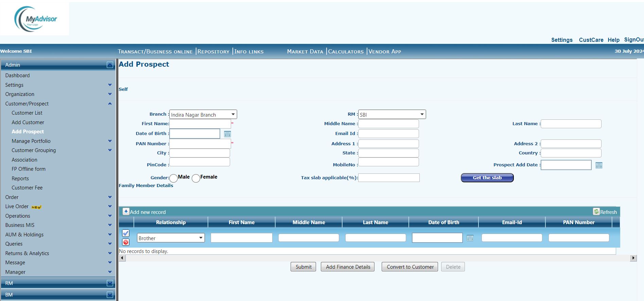Click the First Name input field
This screenshot has width=644, height=301.
[200, 124]
